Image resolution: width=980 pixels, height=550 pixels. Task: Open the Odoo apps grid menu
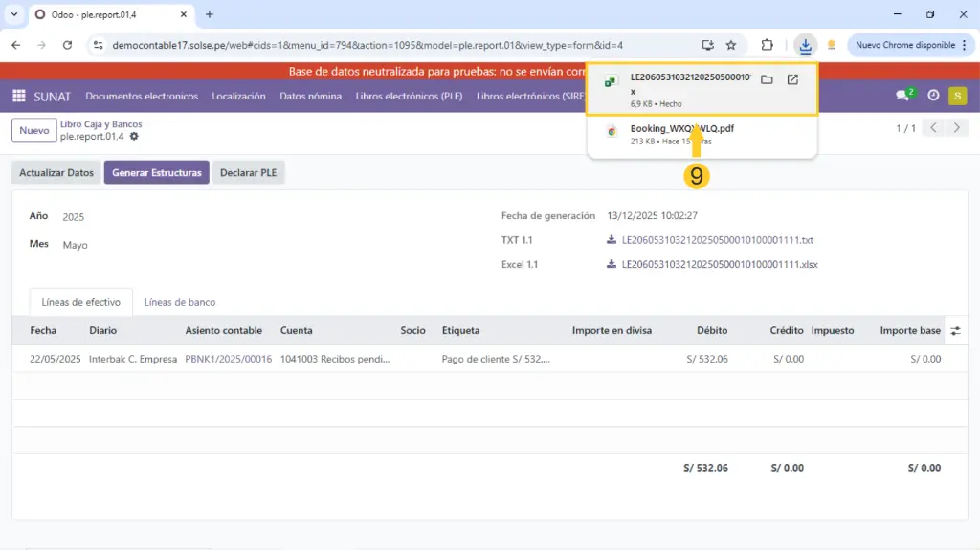pyautogui.click(x=18, y=96)
